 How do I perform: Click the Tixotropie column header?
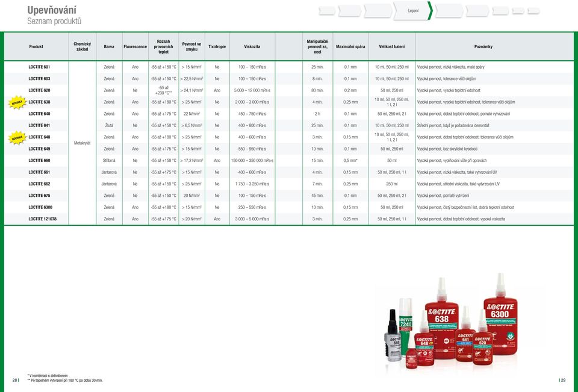click(x=217, y=47)
